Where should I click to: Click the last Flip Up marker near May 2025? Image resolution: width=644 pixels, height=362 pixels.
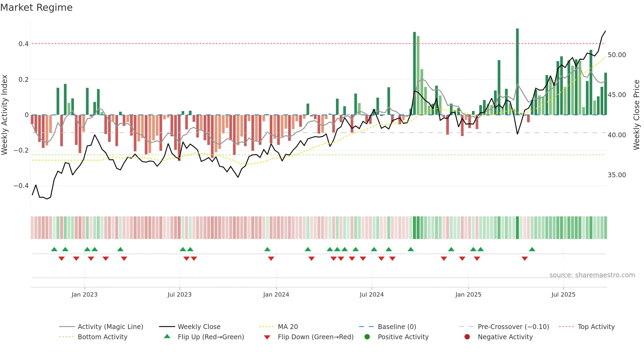[x=532, y=249]
